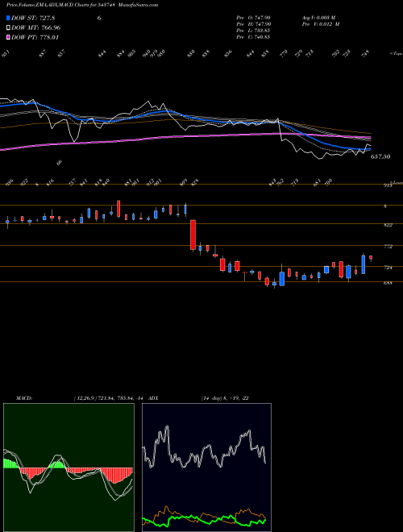
Task: Click the 'Pre C: 740.85' value
Action: (x=253, y=37)
